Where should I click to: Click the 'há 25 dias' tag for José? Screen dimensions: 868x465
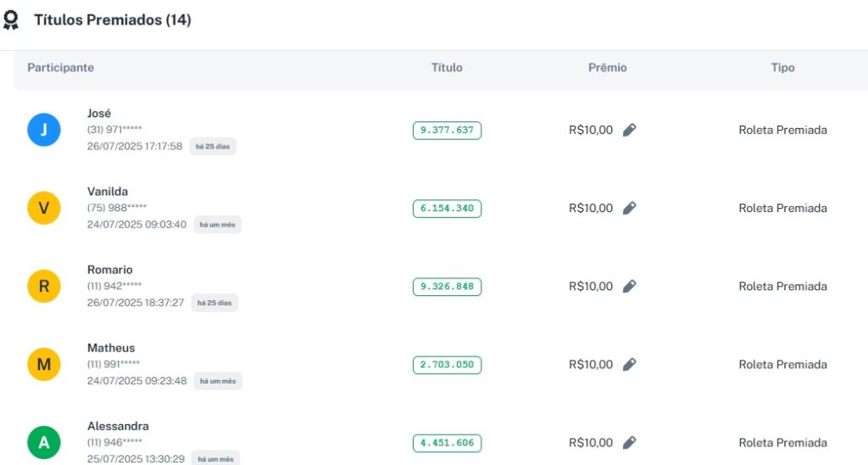coord(213,147)
